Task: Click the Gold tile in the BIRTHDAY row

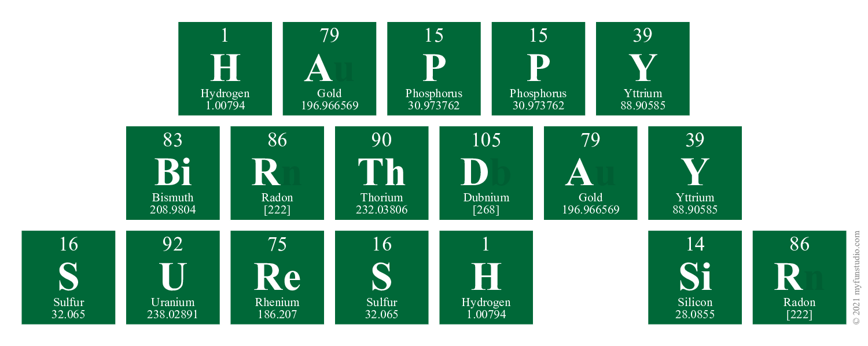Action: (590, 173)
